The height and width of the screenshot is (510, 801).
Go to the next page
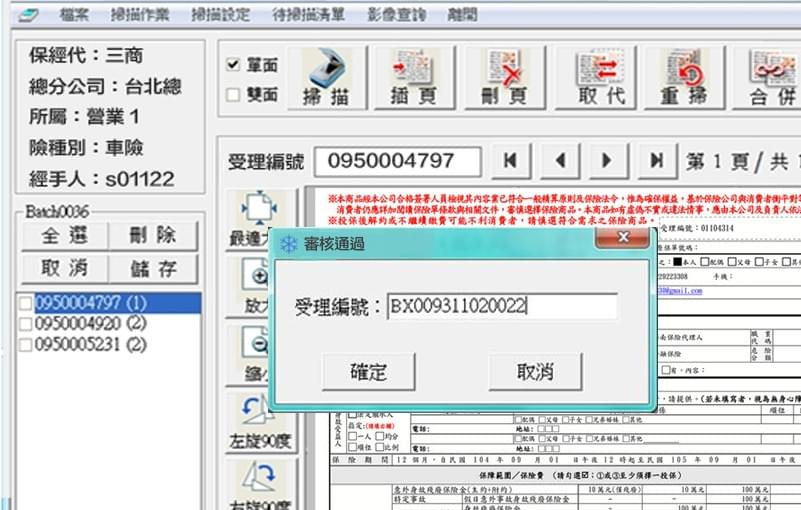(x=608, y=161)
